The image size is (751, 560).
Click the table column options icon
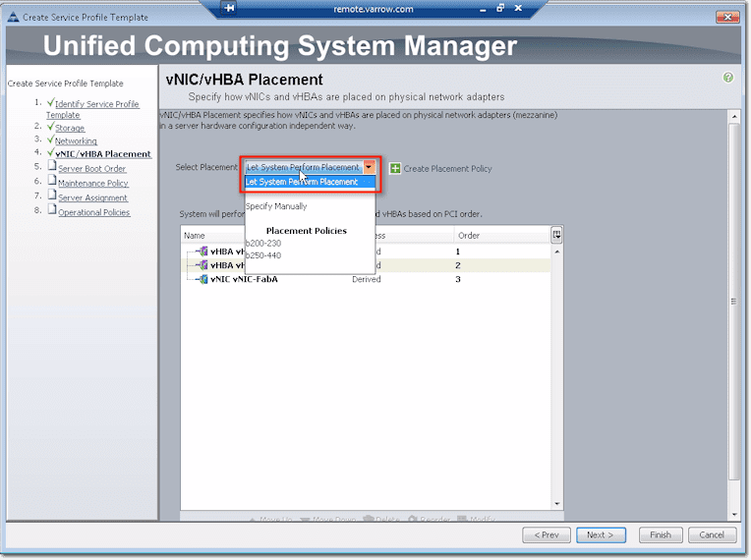coord(556,235)
